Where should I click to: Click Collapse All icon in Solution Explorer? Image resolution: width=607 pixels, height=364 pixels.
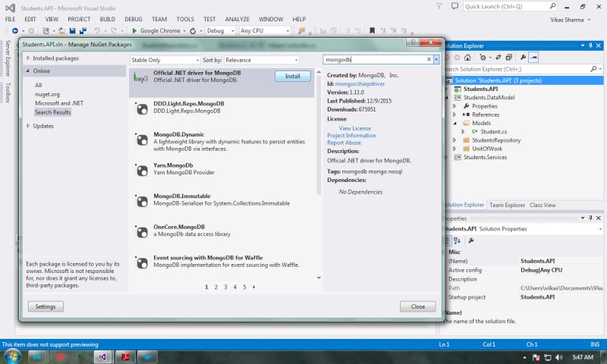509,57
